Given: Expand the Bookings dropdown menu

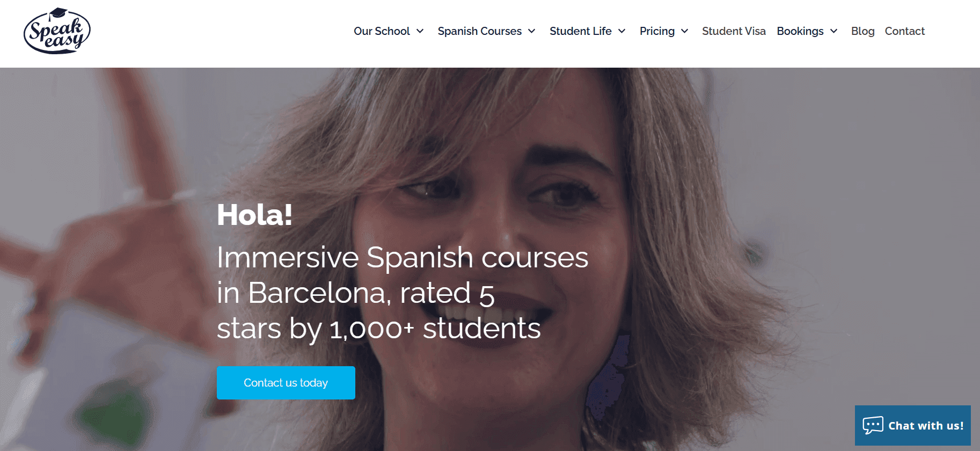Looking at the screenshot, I should pyautogui.click(x=800, y=31).
